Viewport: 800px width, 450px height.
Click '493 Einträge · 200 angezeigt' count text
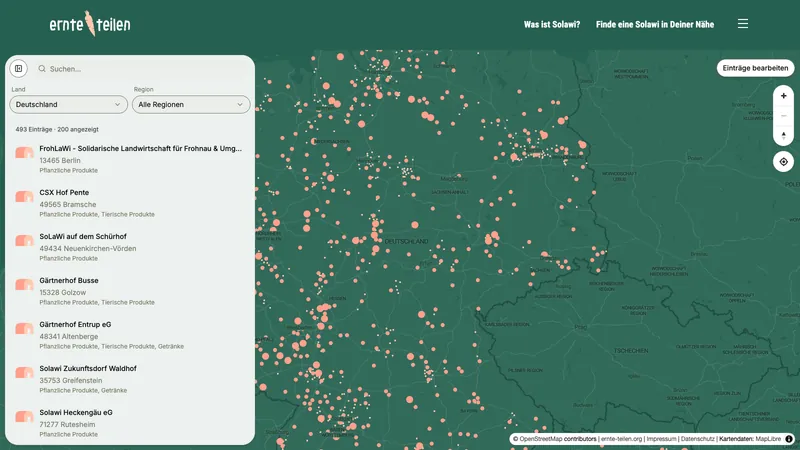coord(57,129)
